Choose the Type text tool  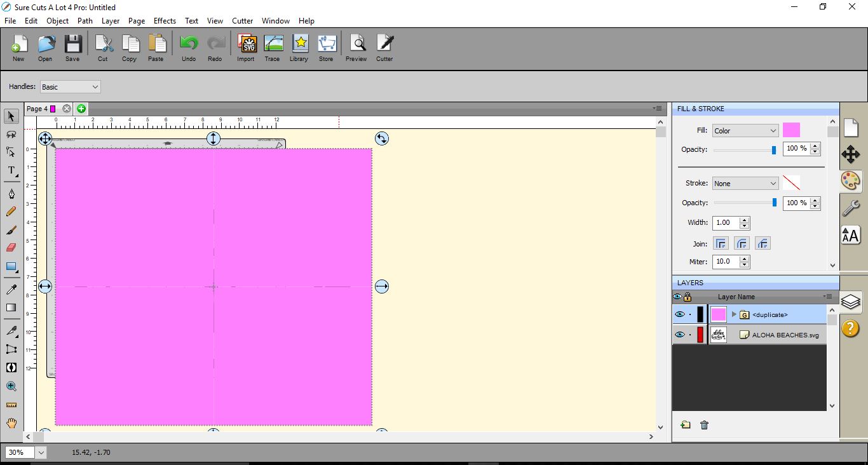point(11,170)
